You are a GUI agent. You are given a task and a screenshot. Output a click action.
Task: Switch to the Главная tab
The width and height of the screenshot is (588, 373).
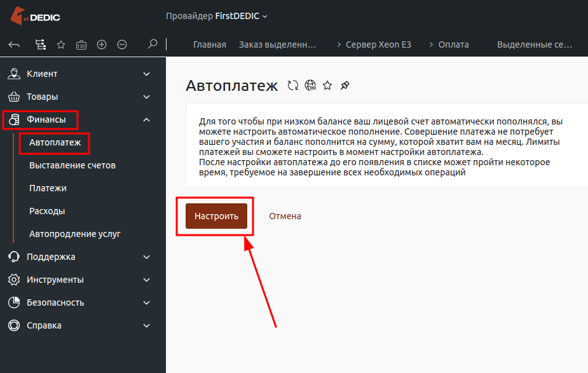coord(210,44)
